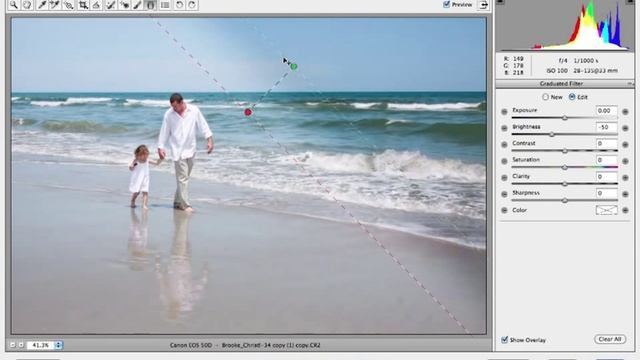Uncheck the Preview checkbox
Viewport: 640px width, 360px height.
[x=447, y=4]
